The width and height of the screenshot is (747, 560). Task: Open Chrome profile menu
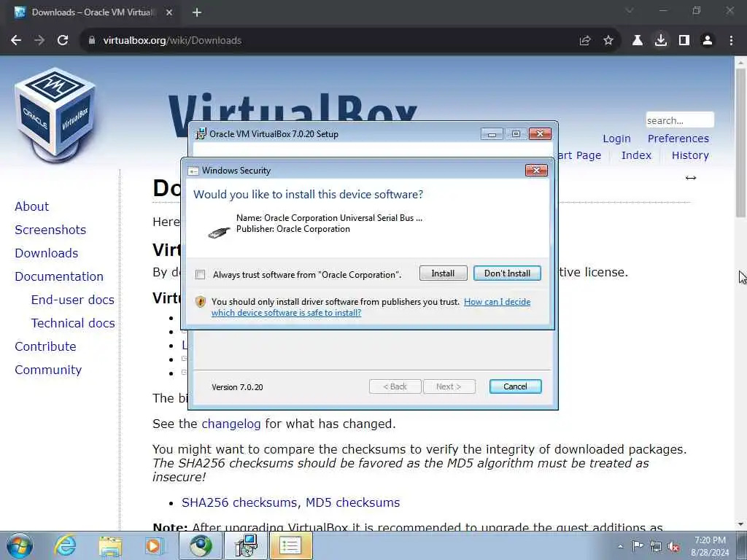coord(708,41)
